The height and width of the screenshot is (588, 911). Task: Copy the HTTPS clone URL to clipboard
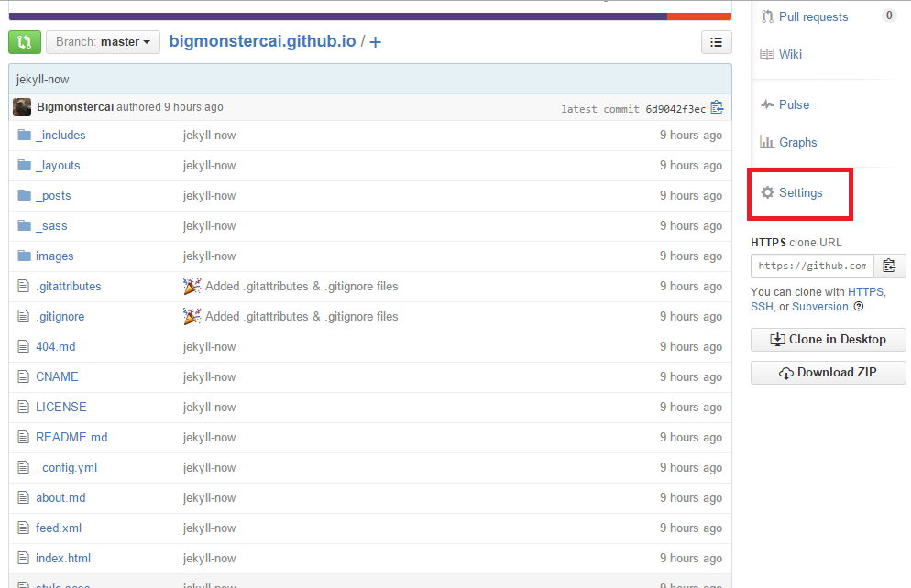(888, 266)
